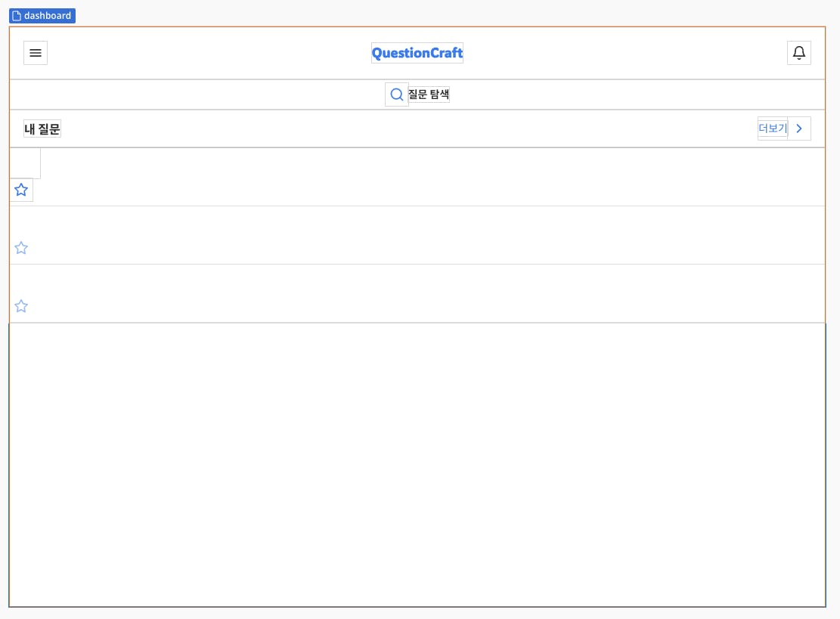Viewport: 840px width, 619px height.
Task: Click the blank search bar area left of magnifier
Action: click(x=197, y=94)
